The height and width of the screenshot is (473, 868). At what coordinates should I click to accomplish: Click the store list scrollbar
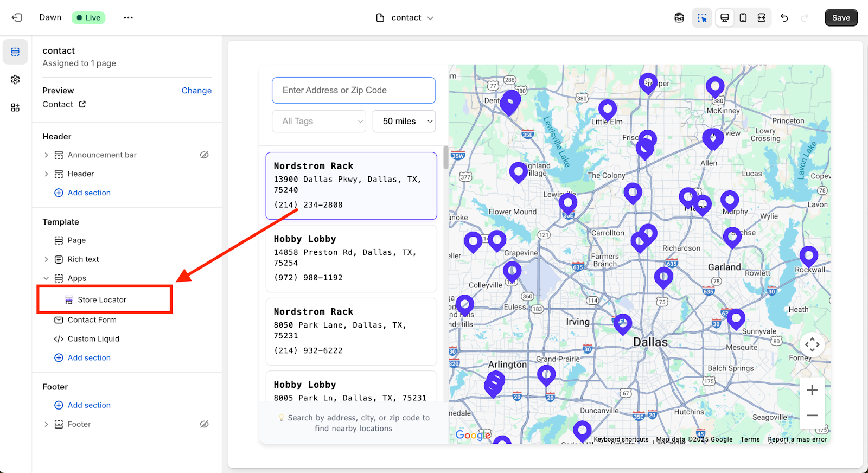(446, 157)
